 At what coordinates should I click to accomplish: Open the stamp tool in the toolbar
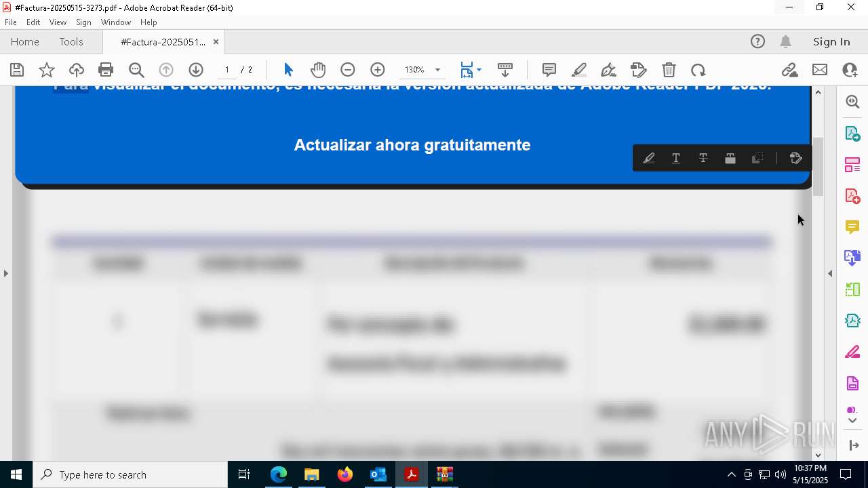638,70
